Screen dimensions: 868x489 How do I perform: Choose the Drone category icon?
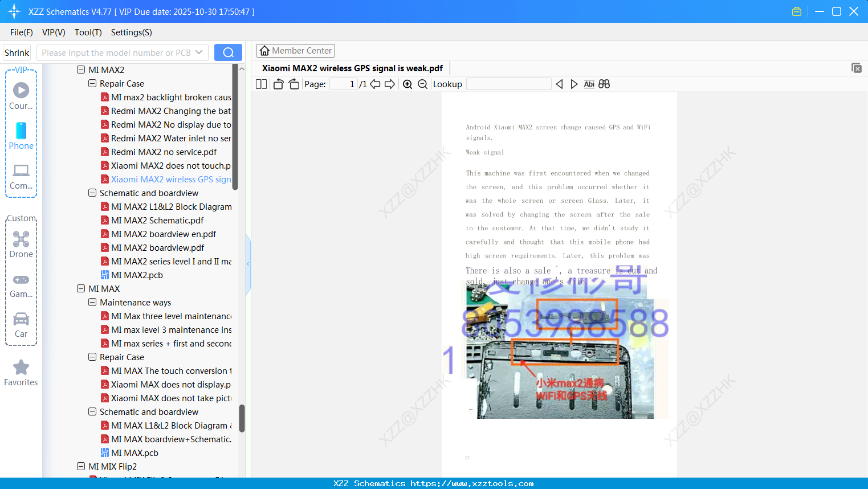21,244
